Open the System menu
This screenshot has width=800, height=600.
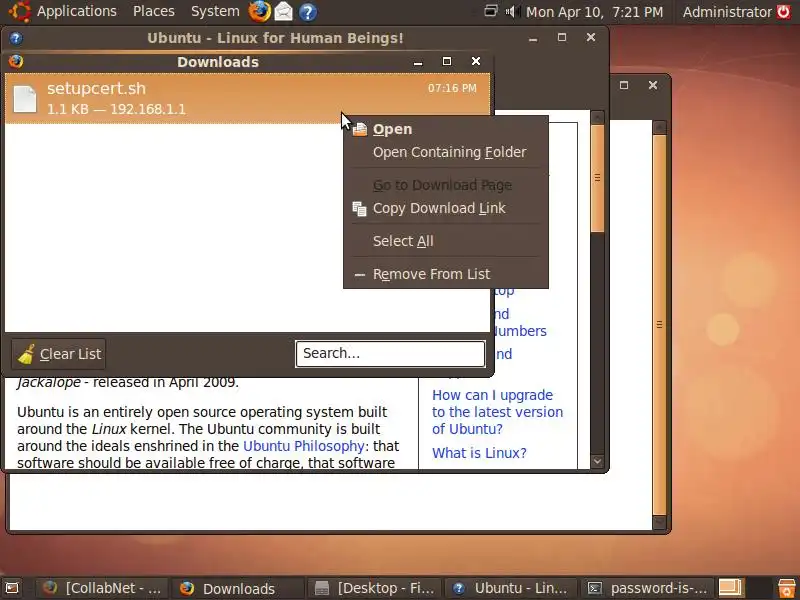[x=215, y=11]
